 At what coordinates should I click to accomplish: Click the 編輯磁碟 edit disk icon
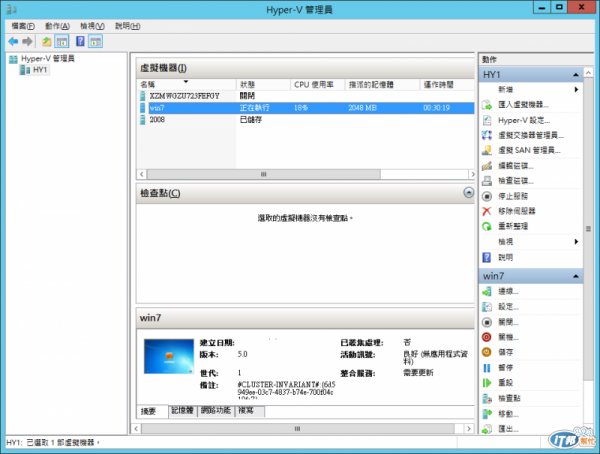click(486, 166)
